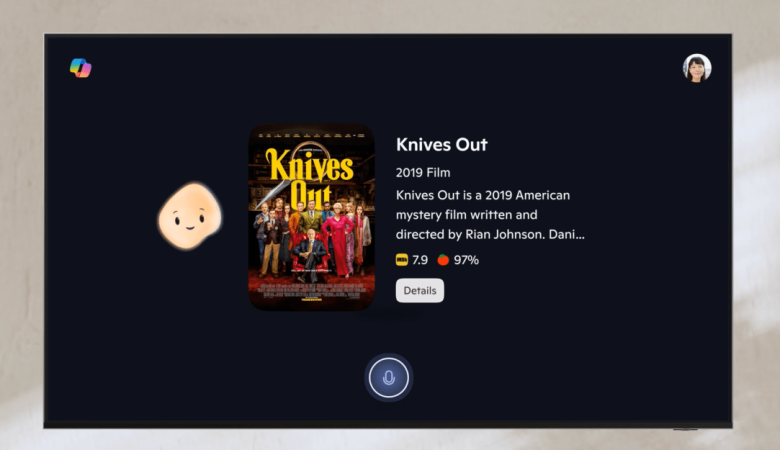Select the Knives Out movie poster
The width and height of the screenshot is (780, 450).
coord(311,217)
